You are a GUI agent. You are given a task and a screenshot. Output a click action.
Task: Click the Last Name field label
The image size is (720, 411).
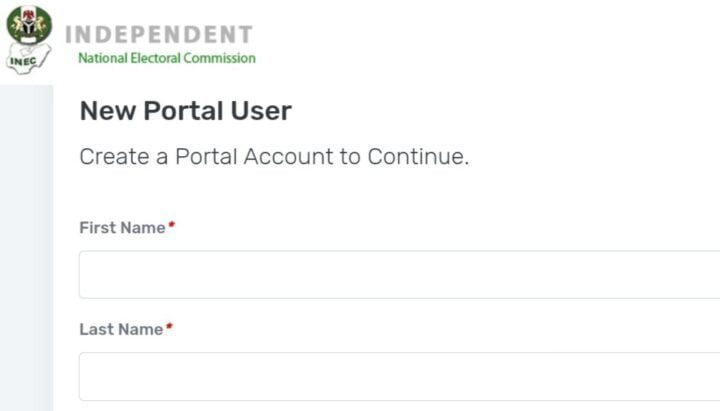point(121,329)
